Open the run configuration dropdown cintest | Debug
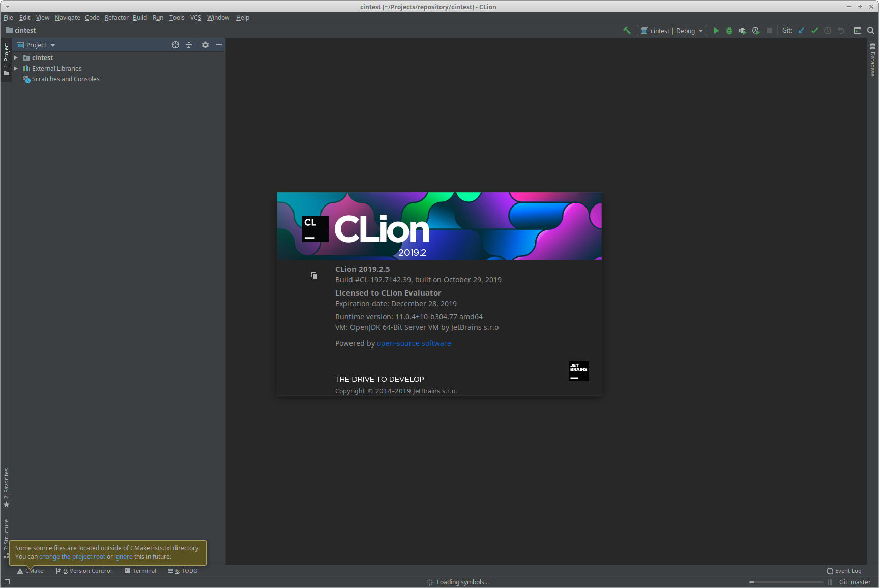Image resolution: width=879 pixels, height=588 pixels. [x=672, y=31]
